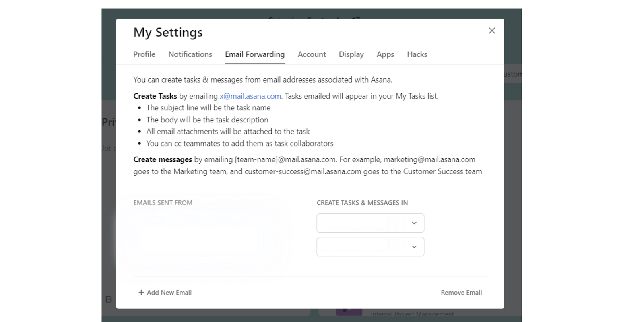This screenshot has width=644, height=322.
Task: Click Add New Email
Action: pos(165,293)
